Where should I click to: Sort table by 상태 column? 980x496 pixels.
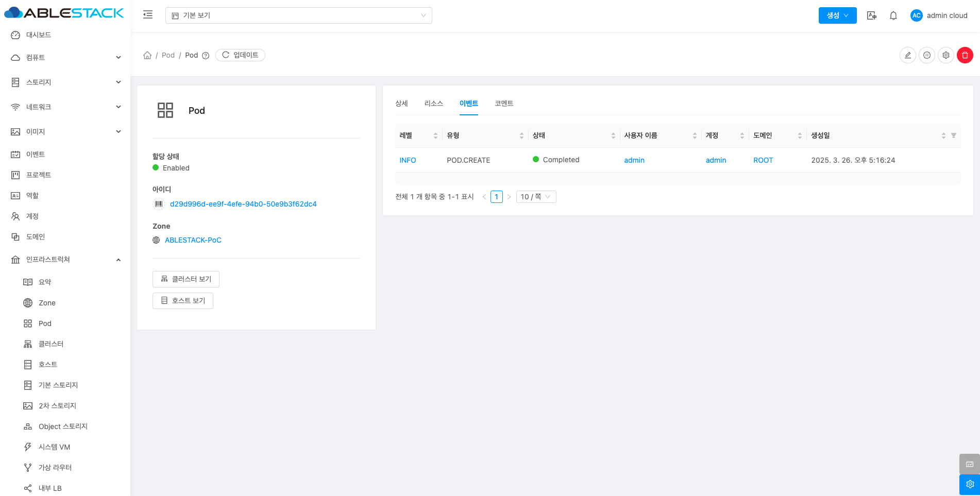(613, 135)
